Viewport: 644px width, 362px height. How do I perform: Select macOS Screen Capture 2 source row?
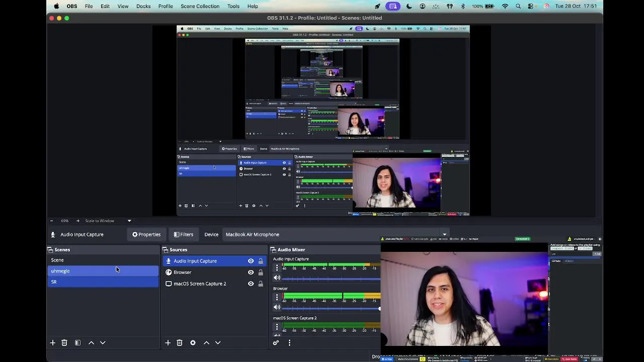pyautogui.click(x=215, y=284)
